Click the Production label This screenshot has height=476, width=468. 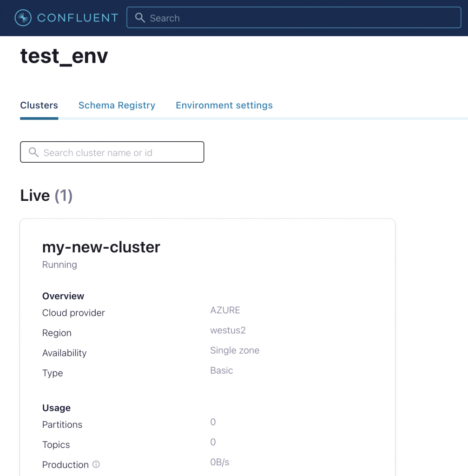point(65,464)
